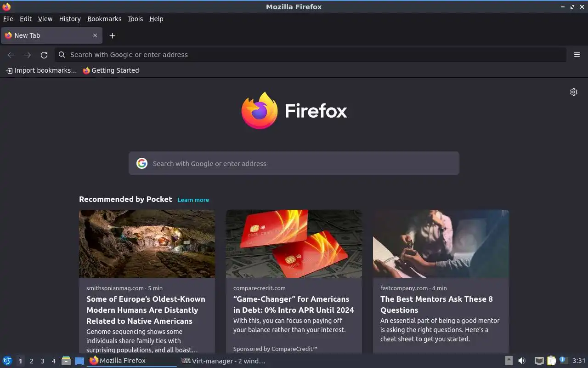Viewport: 588px width, 368px height.
Task: Focus the page's Search with Google box
Action: 294,163
